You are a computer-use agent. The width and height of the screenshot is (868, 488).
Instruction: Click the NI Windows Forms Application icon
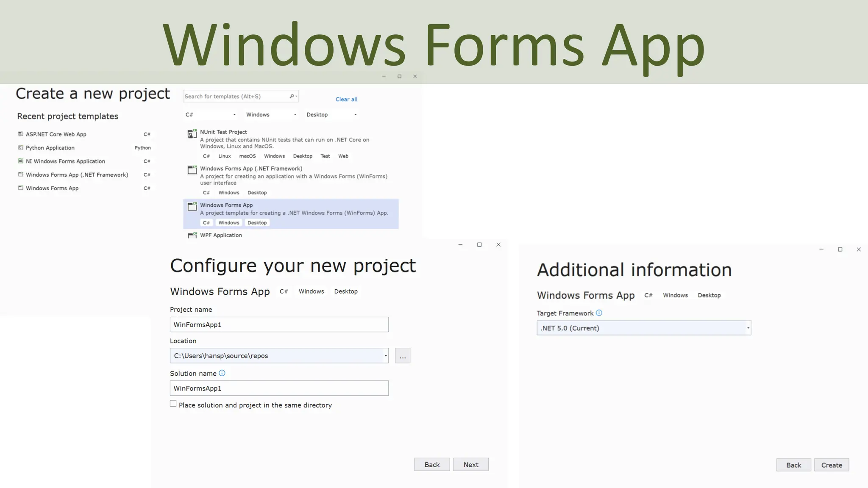[20, 161]
